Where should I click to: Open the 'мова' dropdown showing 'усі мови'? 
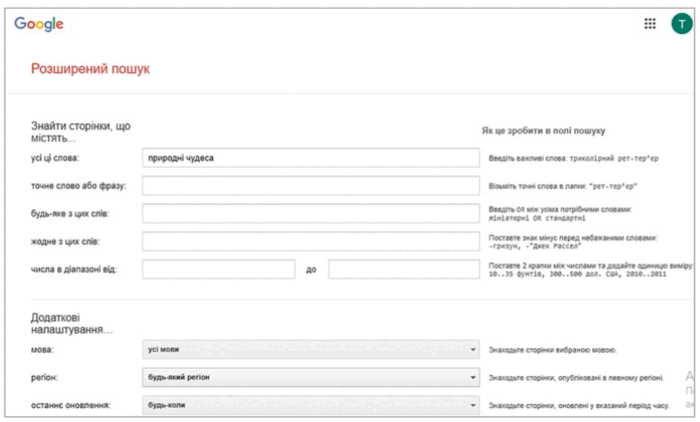pos(311,350)
